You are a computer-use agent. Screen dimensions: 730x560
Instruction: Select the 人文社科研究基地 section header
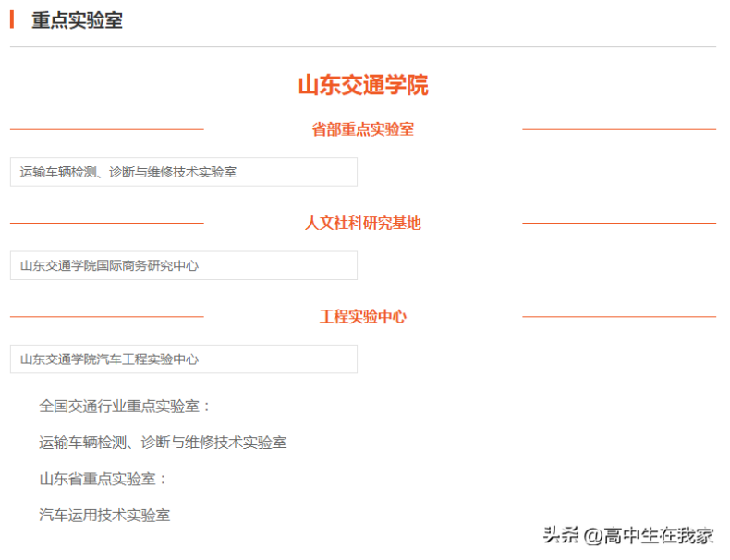coord(363,223)
